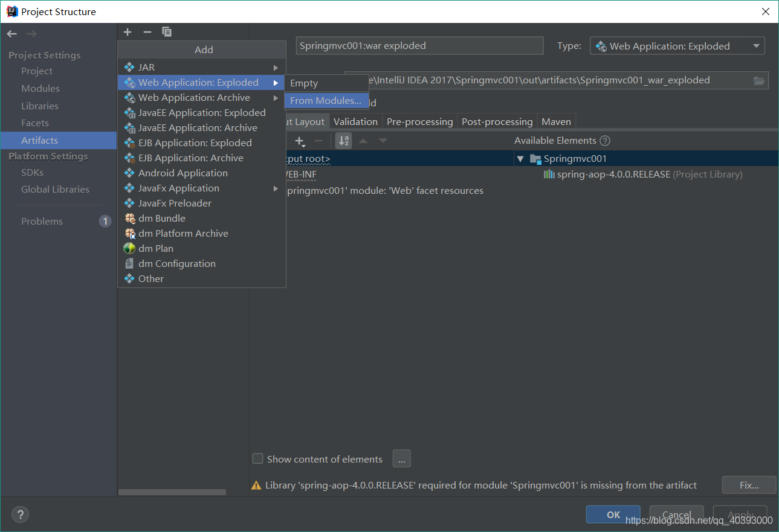Click the add element plus in Output Layout
The height and width of the screenshot is (532, 779).
pos(300,141)
